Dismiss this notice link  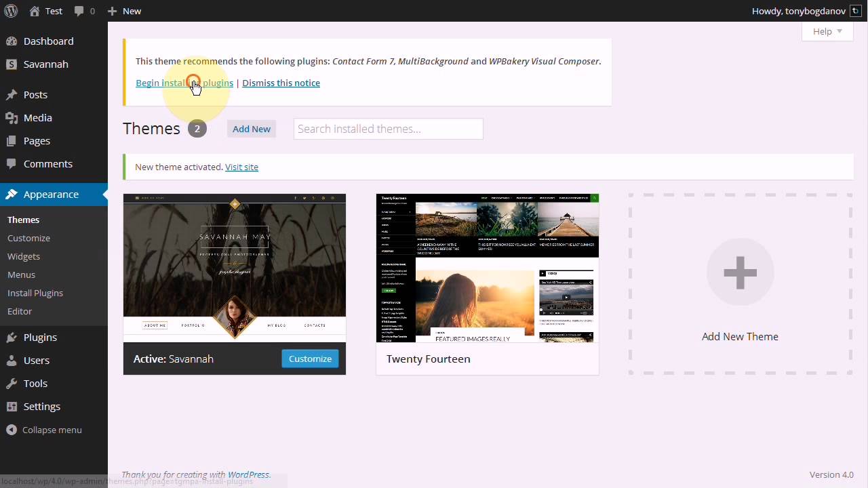281,83
